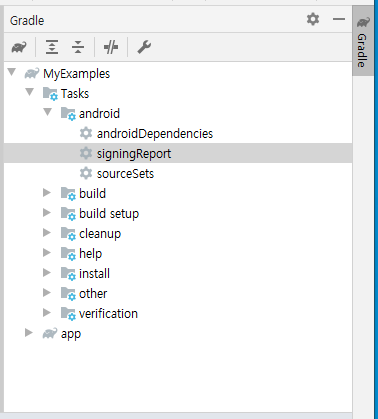378x419 pixels.
Task: Expand the verification task group
Action: point(47,313)
